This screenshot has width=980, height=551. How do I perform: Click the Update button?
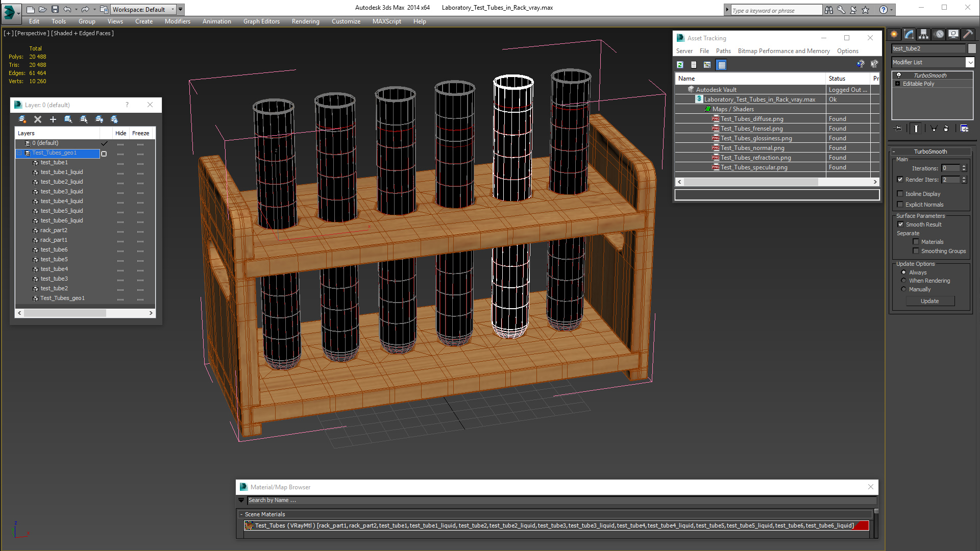(929, 301)
